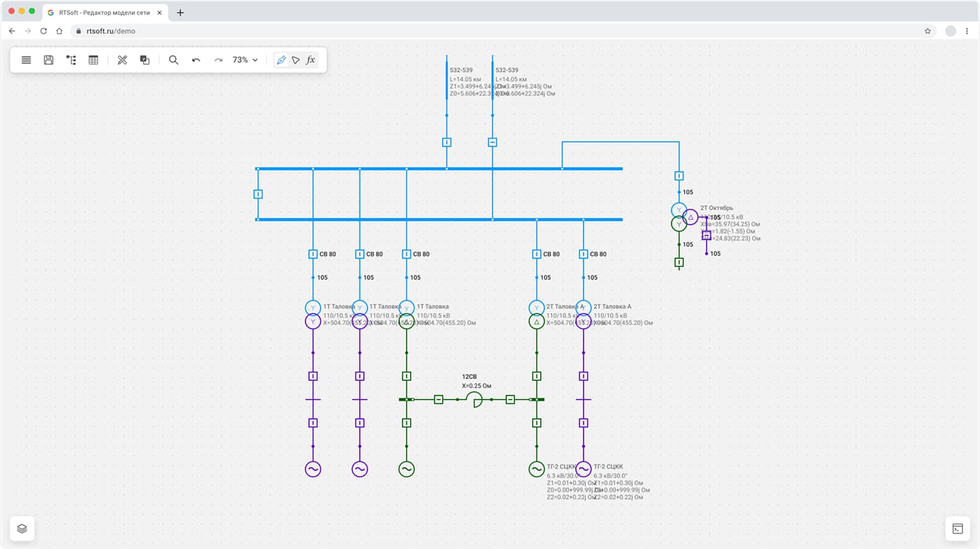Click the save diskette icon
Viewport: 980px width, 549px height.
(49, 61)
